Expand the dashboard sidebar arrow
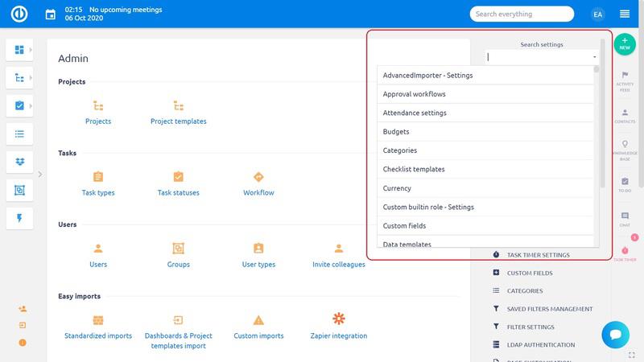The width and height of the screenshot is (644, 362). (x=31, y=50)
